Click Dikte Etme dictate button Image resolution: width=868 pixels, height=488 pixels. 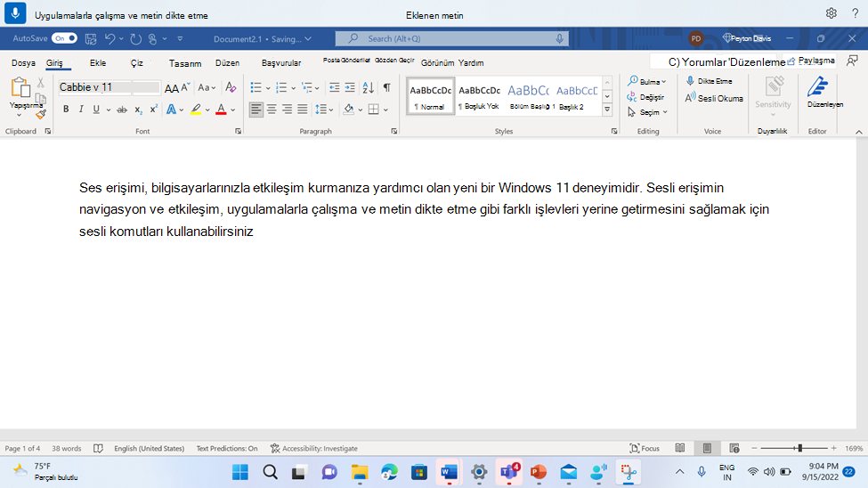[710, 81]
